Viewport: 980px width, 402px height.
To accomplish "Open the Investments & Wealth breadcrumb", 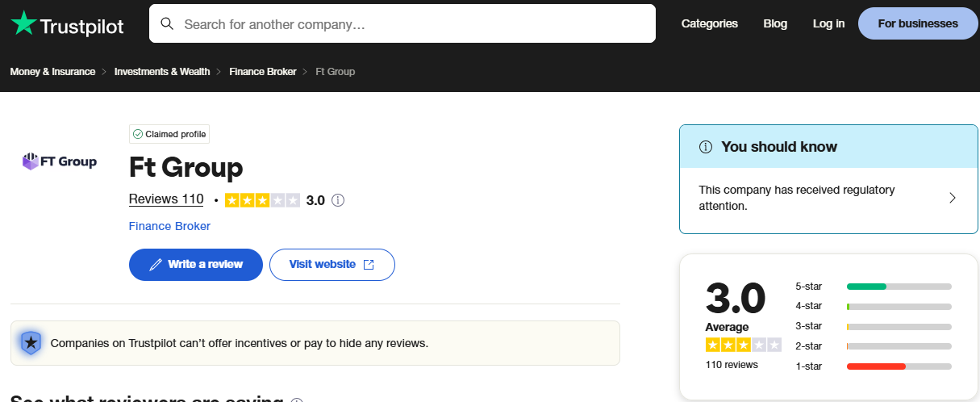I will [162, 72].
